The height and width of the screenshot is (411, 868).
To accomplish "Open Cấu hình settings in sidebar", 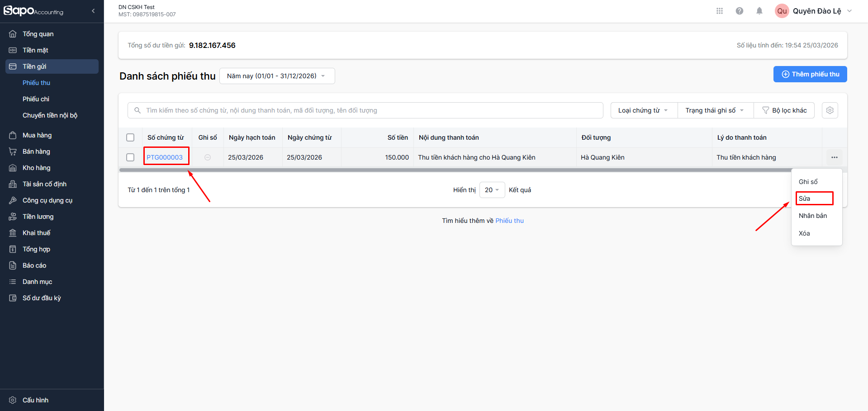I will pos(35,400).
